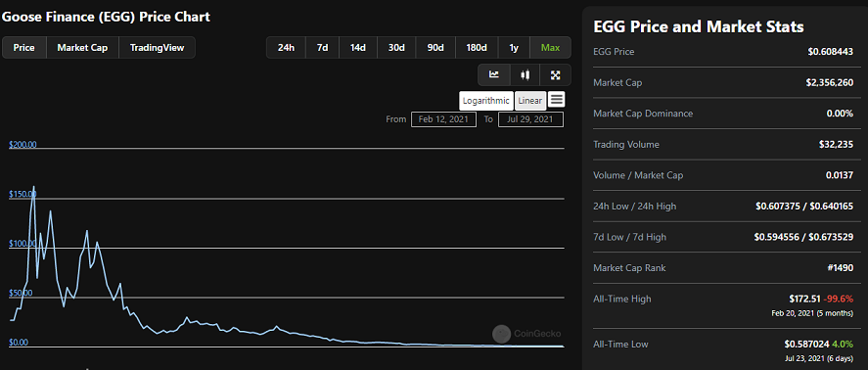The width and height of the screenshot is (868, 370).
Task: Switch to TradingView tab
Action: 157,48
